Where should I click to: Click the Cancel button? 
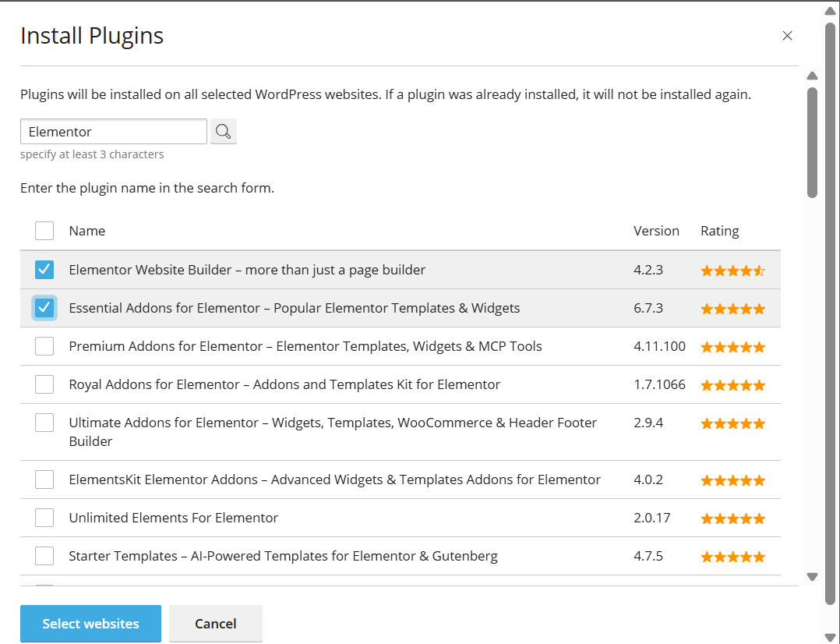215,624
